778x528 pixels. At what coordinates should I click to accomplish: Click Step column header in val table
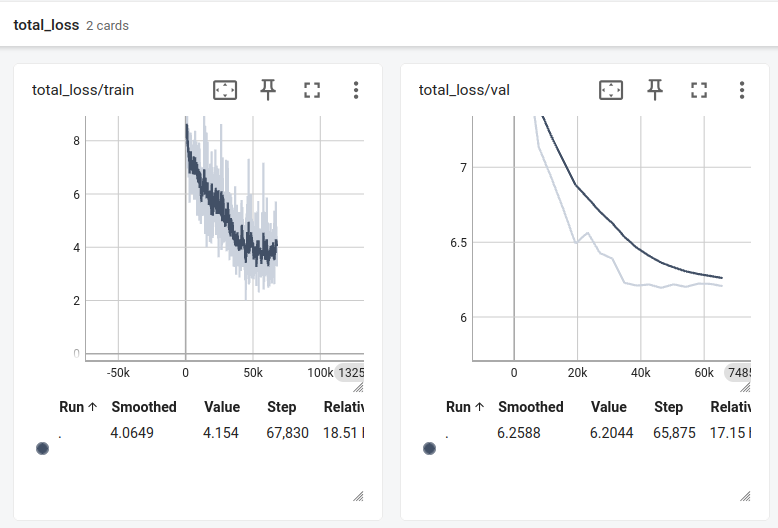(x=668, y=407)
